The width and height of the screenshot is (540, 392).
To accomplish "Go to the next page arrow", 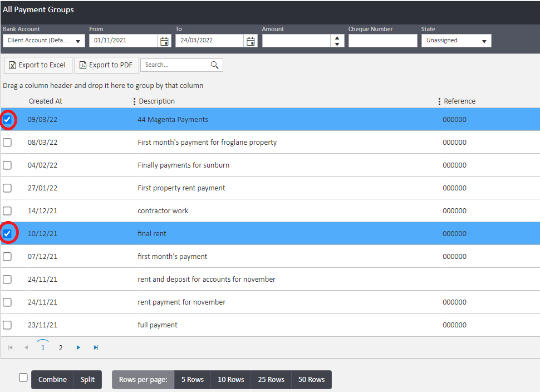I will tap(78, 347).
